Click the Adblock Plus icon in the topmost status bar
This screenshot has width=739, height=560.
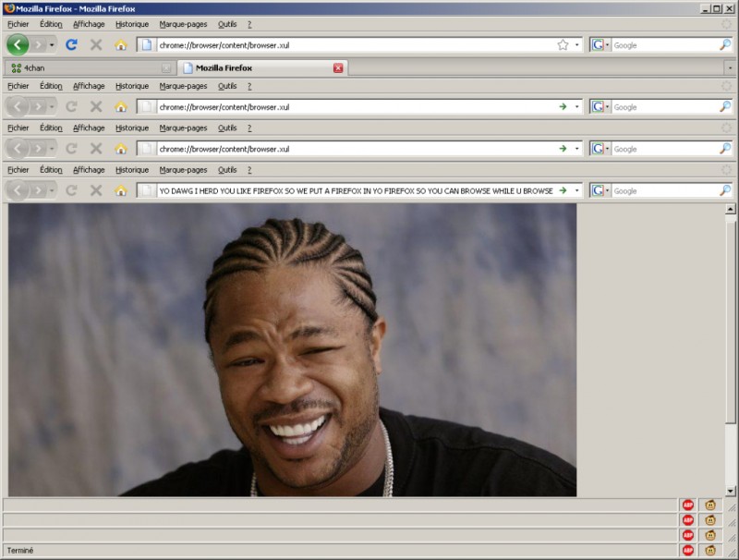pos(688,505)
